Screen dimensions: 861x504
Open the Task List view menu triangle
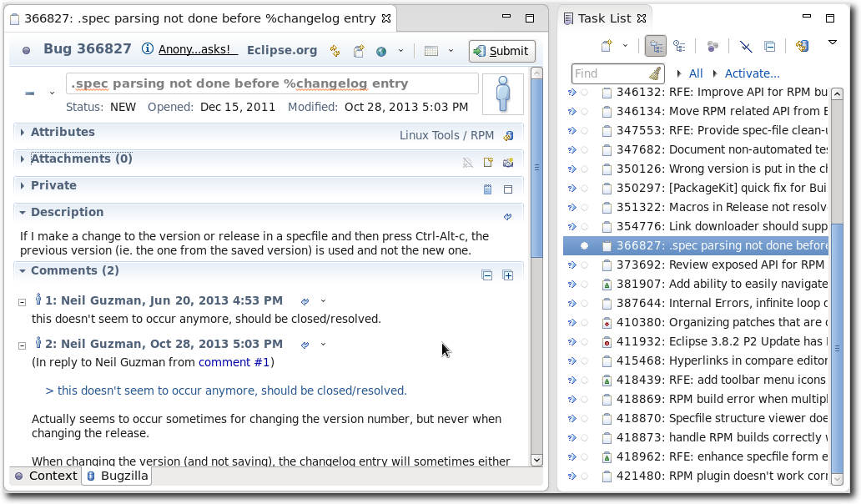[832, 43]
